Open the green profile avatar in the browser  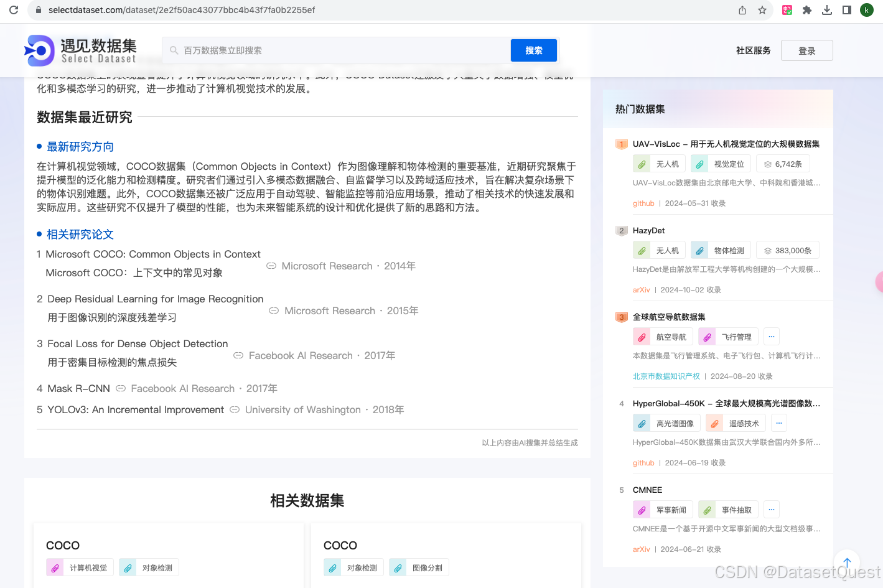(867, 10)
